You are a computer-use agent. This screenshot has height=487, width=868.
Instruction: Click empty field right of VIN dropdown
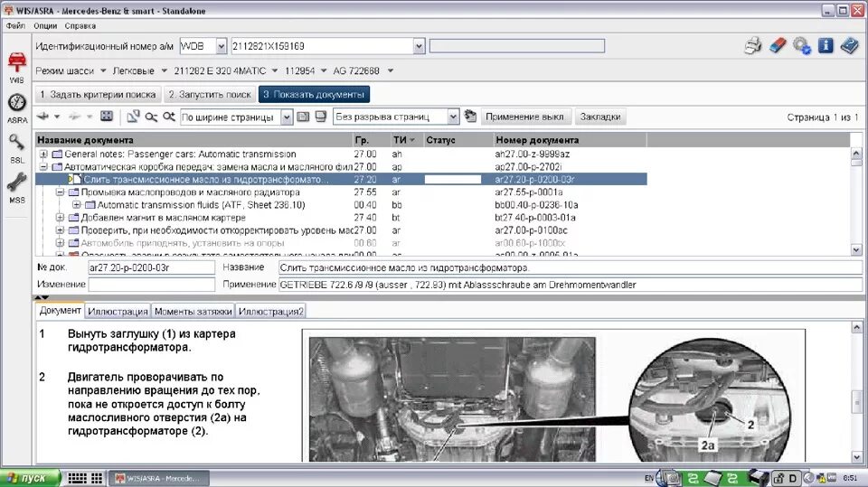517,46
